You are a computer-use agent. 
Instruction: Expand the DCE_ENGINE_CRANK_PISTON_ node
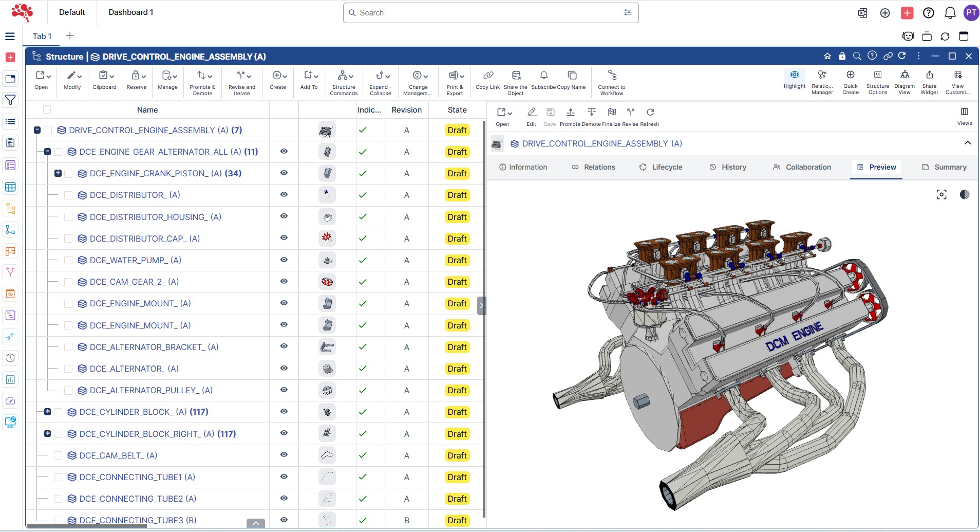click(x=58, y=174)
